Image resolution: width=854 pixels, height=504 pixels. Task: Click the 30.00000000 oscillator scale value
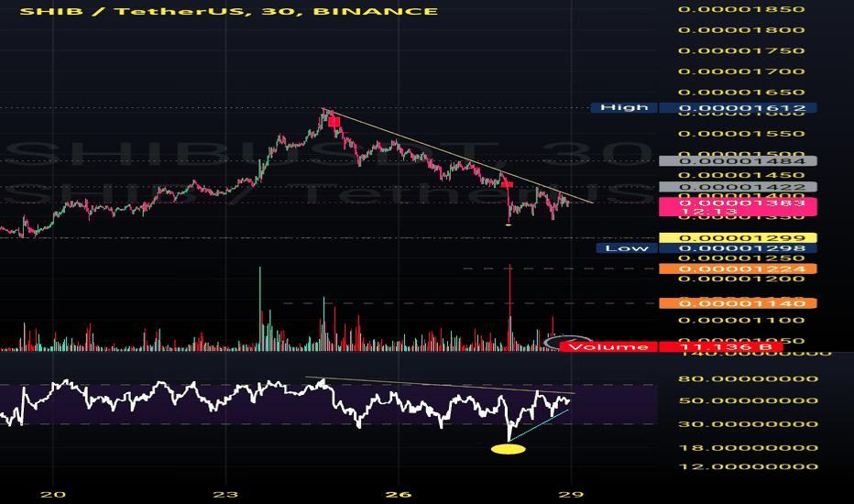[x=748, y=424]
